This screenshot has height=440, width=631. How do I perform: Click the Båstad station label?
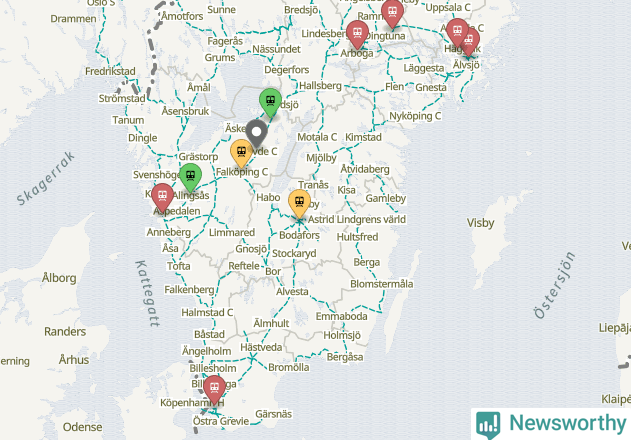pos(209,335)
